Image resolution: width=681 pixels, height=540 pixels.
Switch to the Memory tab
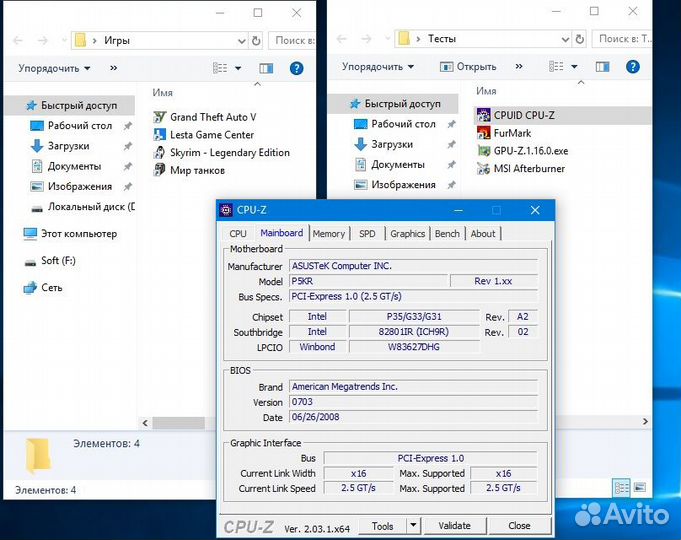click(329, 234)
